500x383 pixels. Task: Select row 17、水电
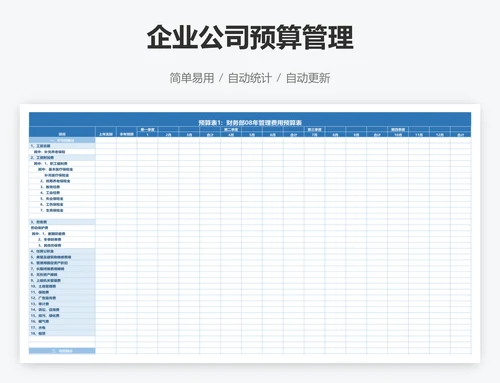pos(62,327)
